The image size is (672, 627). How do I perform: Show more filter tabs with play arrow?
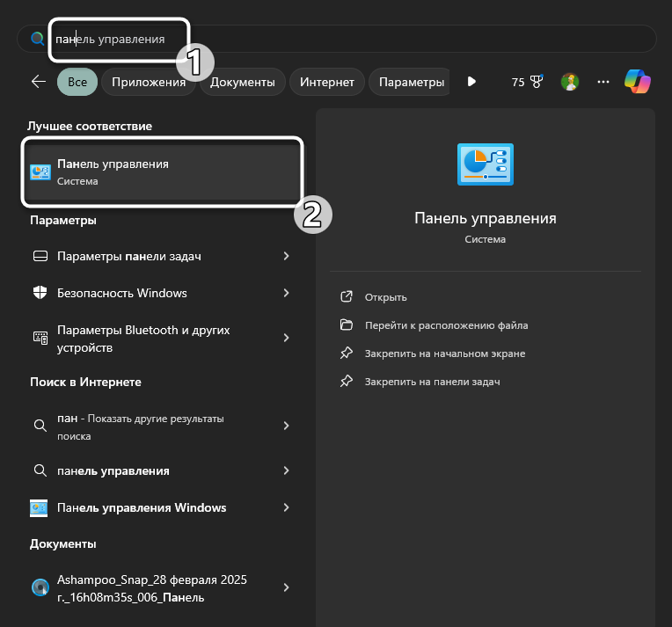471,82
